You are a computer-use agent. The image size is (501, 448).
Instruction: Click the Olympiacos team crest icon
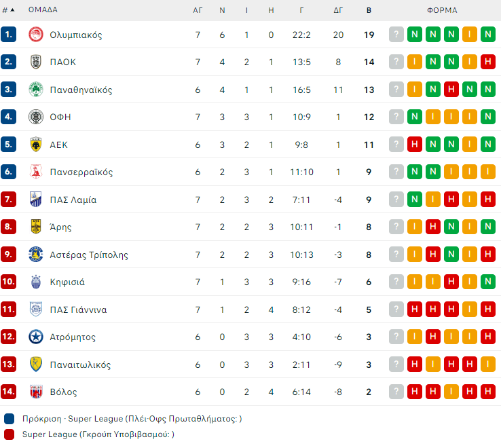coord(36,35)
